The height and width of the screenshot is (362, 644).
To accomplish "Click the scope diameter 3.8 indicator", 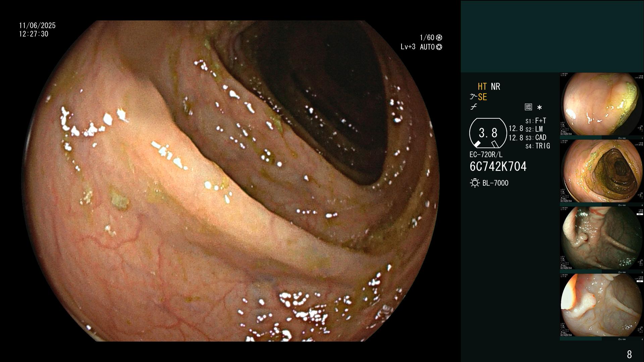I will (x=488, y=133).
